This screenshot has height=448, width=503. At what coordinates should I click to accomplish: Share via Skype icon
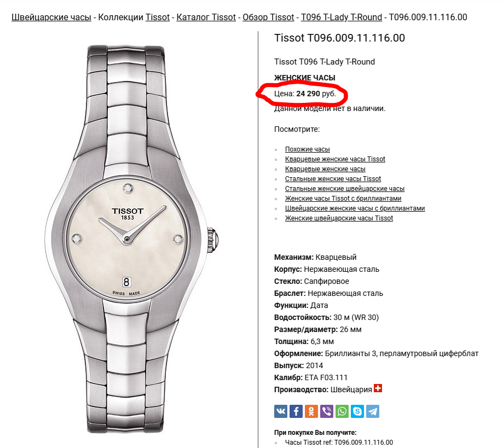click(357, 411)
